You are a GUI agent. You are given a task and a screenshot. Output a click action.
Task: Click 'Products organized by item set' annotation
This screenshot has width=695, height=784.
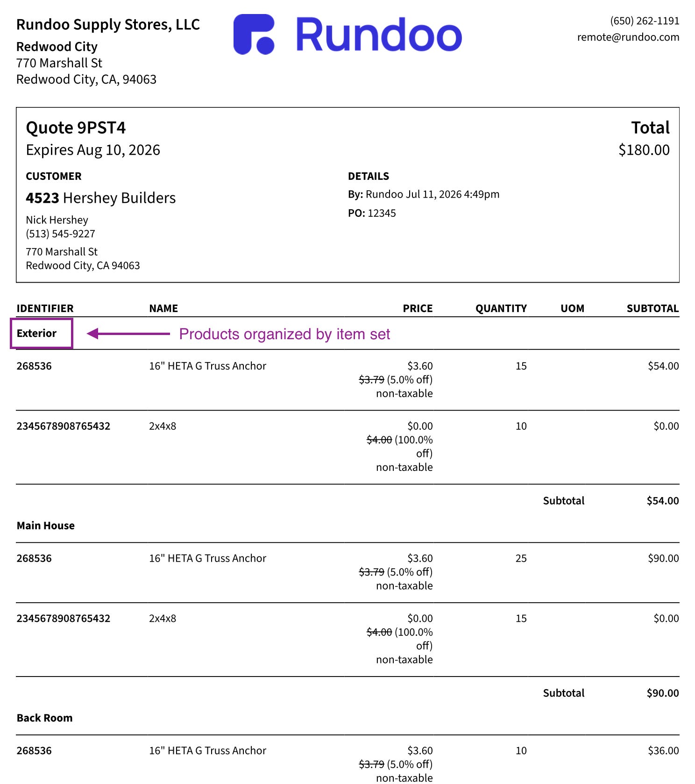tap(284, 334)
